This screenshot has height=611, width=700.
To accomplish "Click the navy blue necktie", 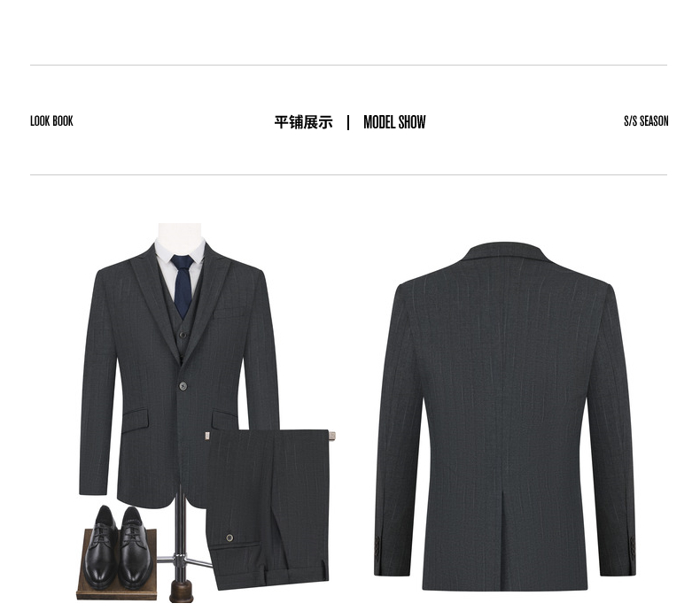I will [183, 285].
